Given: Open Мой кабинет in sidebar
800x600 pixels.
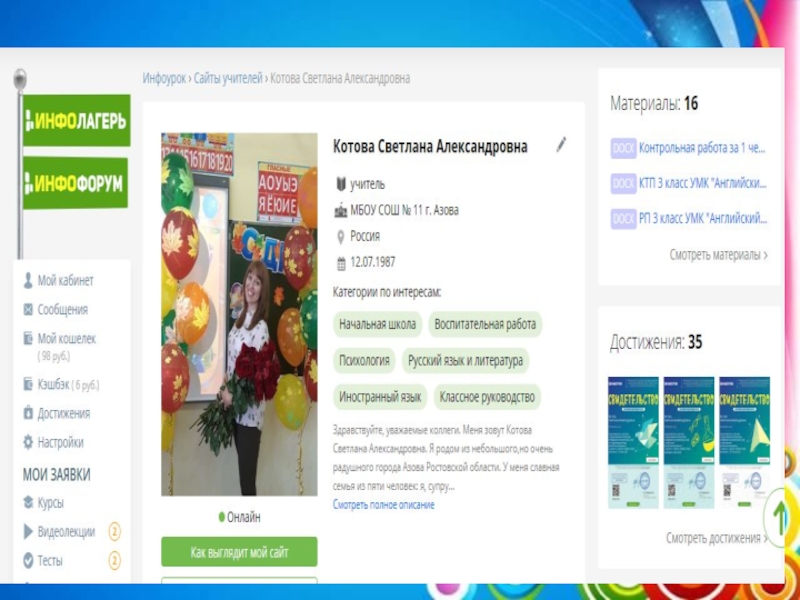Looking at the screenshot, I should pyautogui.click(x=65, y=281).
